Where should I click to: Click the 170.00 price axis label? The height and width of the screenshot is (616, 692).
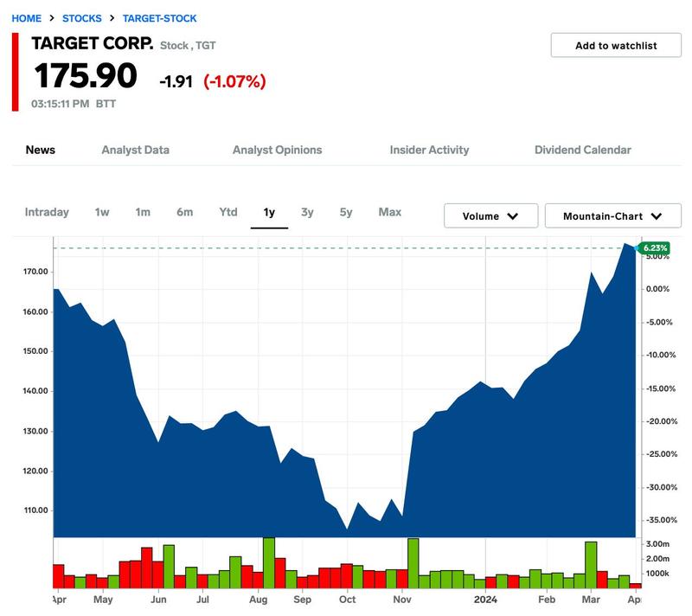[x=35, y=272]
